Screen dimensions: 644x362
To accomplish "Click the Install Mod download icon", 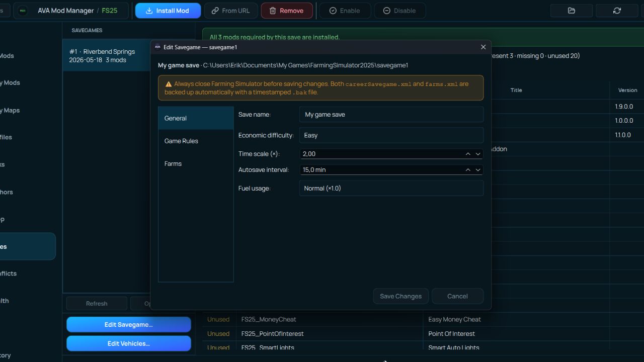I will [149, 11].
